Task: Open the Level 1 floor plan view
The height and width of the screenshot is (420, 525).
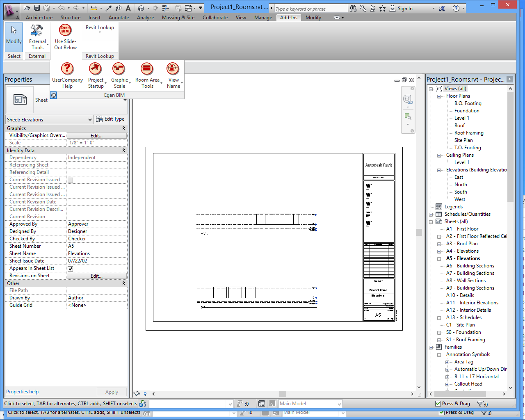Action: coord(462,118)
